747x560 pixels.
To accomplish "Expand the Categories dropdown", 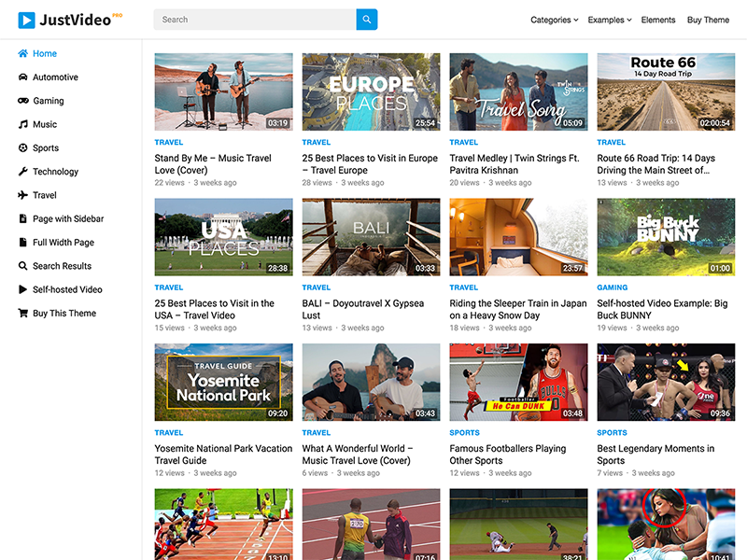I will coord(553,20).
